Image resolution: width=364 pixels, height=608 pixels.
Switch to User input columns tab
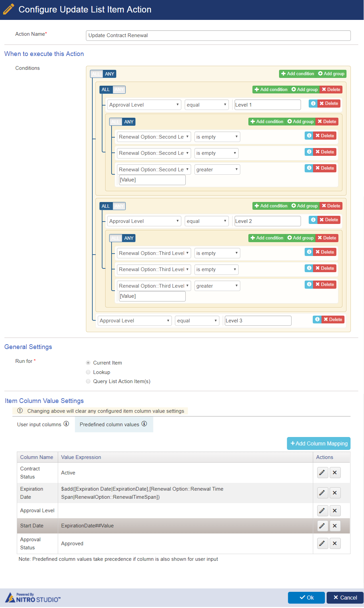pyautogui.click(x=39, y=425)
